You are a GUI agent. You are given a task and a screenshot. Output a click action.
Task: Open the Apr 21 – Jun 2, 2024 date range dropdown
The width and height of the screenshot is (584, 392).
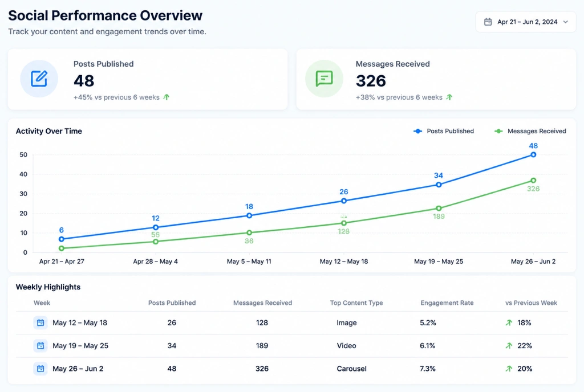[525, 22]
